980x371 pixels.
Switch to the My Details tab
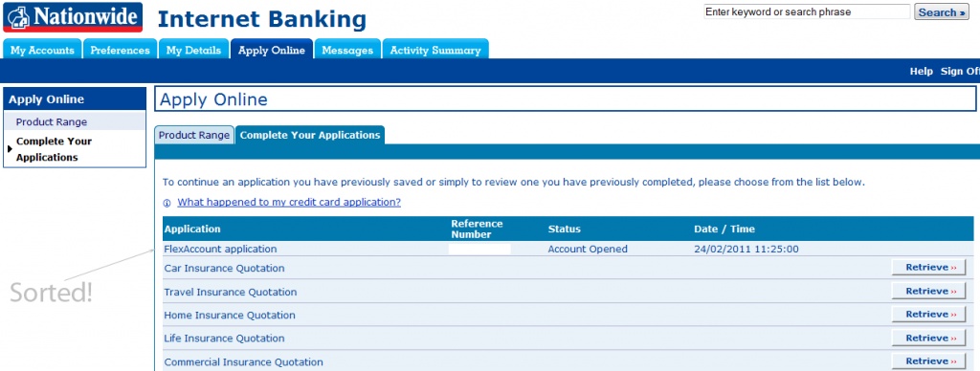coord(193,50)
